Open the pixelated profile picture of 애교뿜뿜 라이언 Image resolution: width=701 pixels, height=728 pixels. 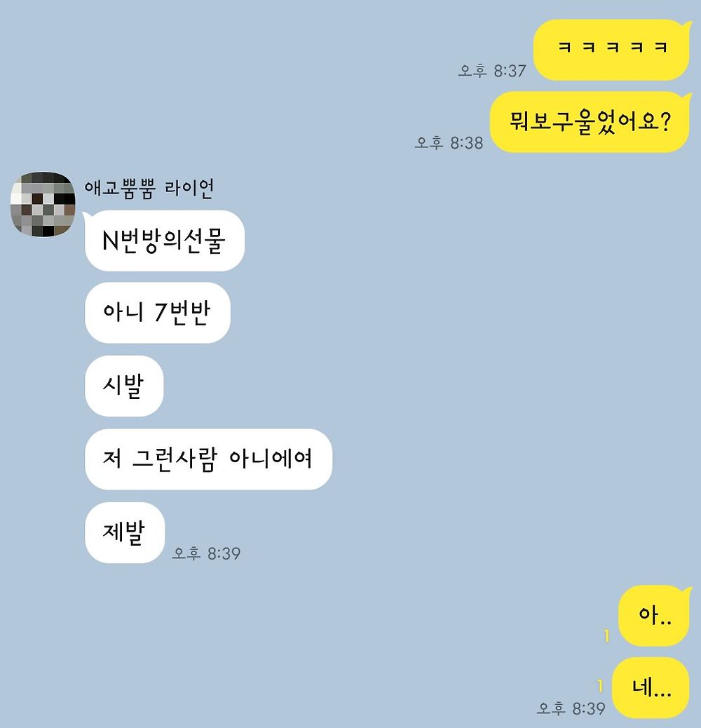pyautogui.click(x=43, y=204)
